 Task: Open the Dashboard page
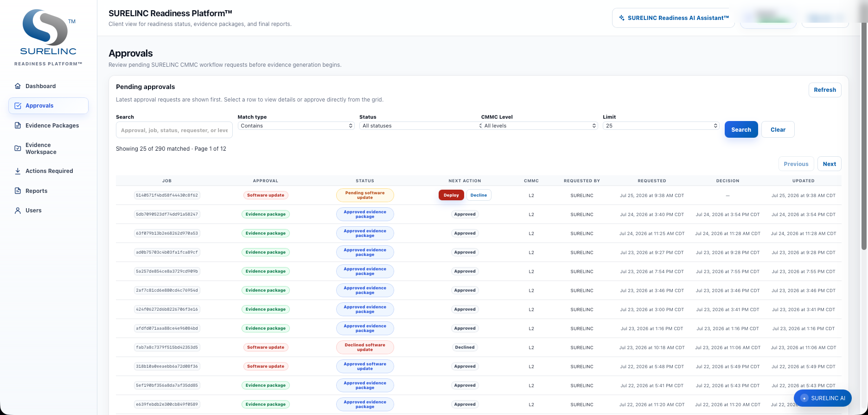point(48,86)
